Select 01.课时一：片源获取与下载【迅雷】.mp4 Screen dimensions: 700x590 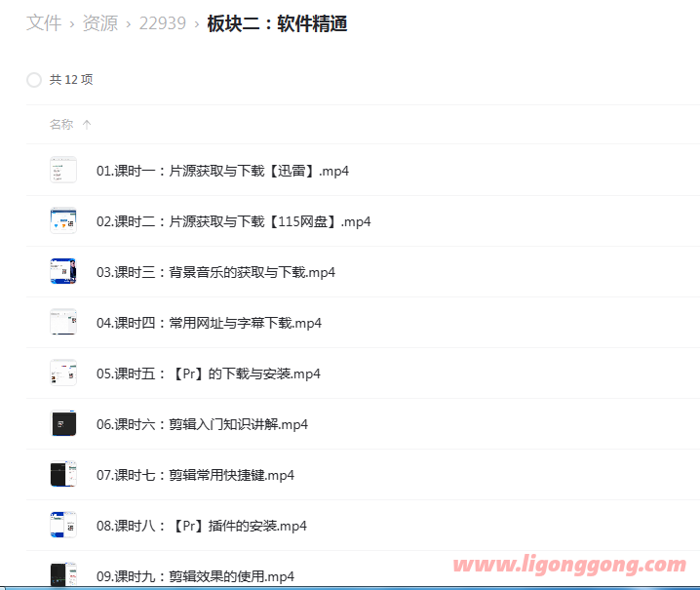click(x=222, y=171)
